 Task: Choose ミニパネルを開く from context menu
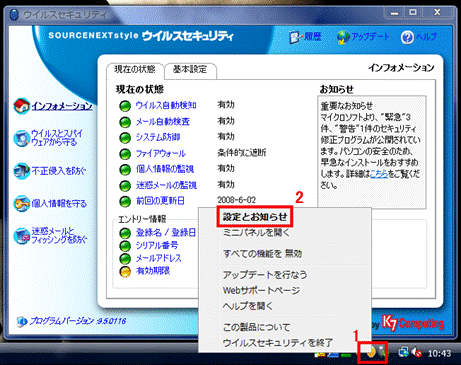pyautogui.click(x=256, y=233)
